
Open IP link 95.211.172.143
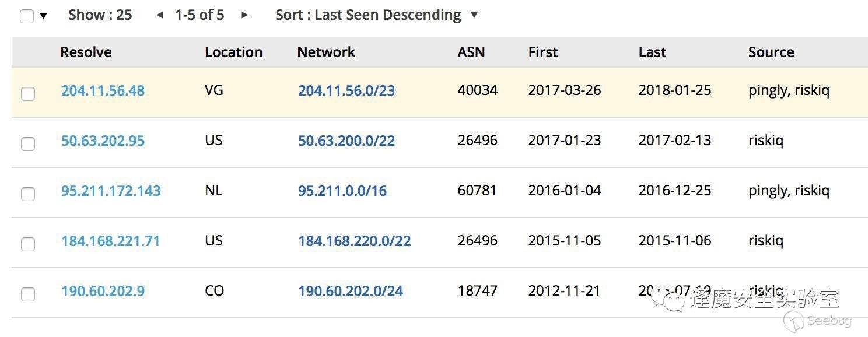[x=111, y=191]
